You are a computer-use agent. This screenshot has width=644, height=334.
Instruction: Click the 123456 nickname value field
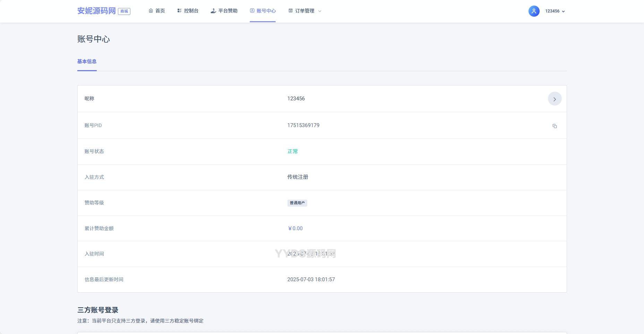tap(296, 99)
